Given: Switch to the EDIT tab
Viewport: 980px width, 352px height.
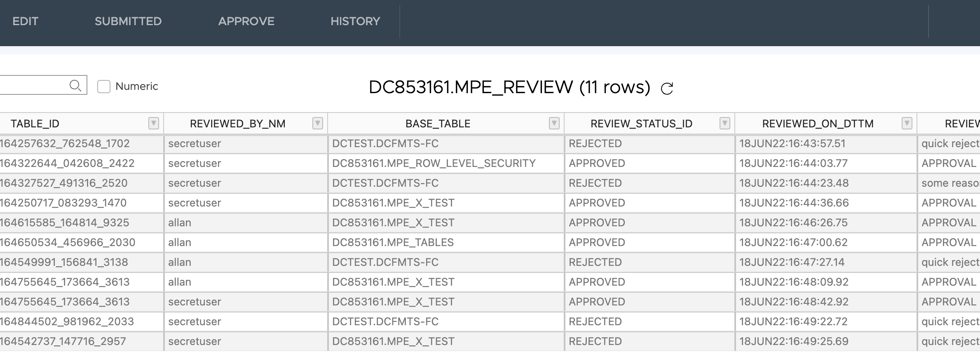Looking at the screenshot, I should 25,21.
